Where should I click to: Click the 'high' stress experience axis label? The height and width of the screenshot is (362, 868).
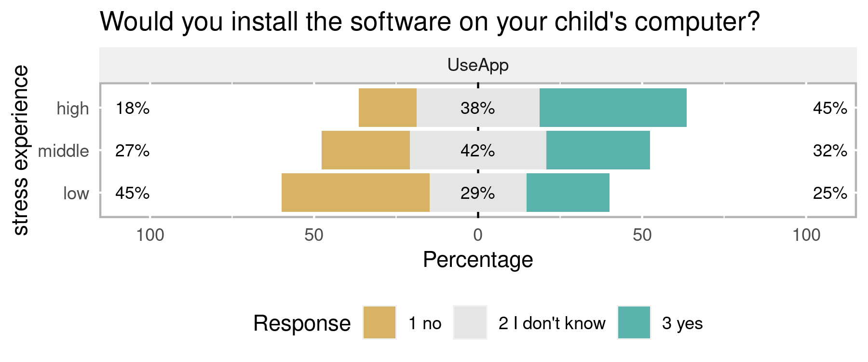click(x=73, y=109)
